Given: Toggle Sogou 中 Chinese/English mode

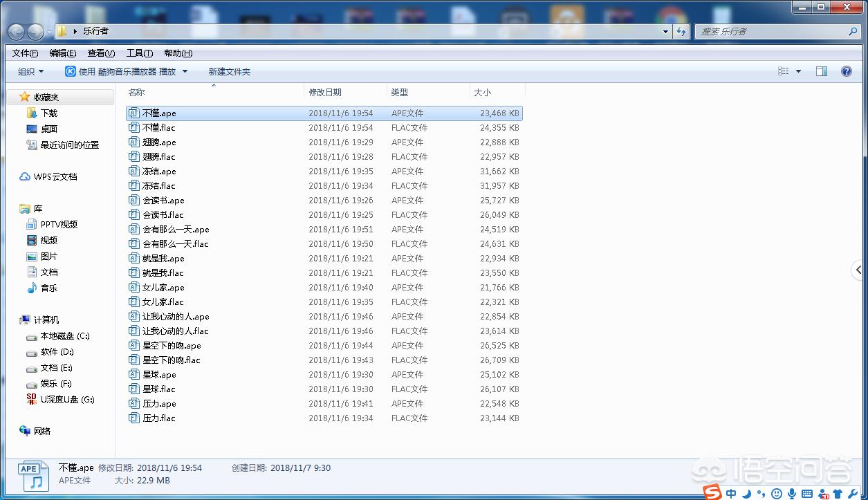Looking at the screenshot, I should coord(731,494).
